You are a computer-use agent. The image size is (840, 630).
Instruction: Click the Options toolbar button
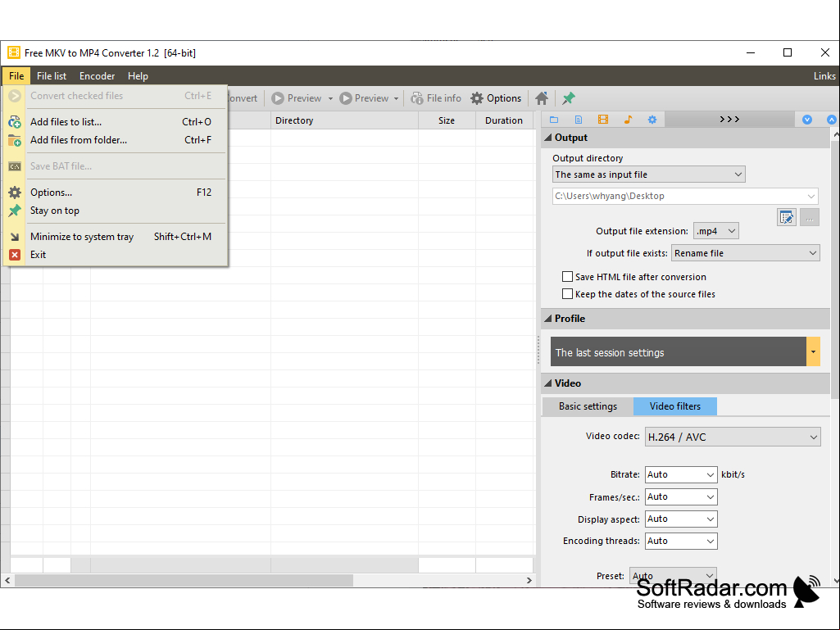(496, 98)
